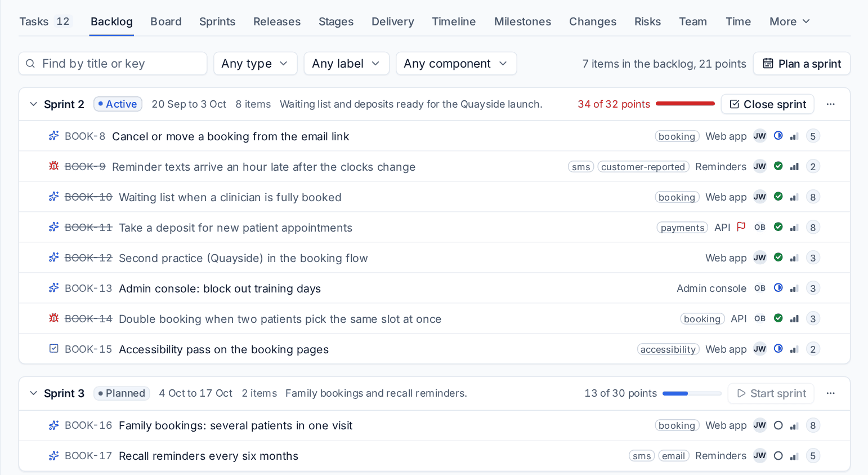This screenshot has width=868, height=475.
Task: Click the to-do status circle on BOOK-16
Action: tap(778, 425)
